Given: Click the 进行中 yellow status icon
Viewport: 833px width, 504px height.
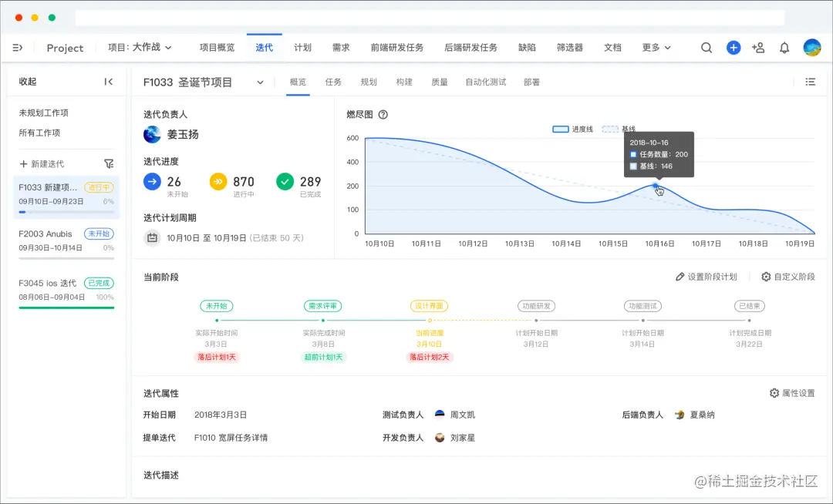Looking at the screenshot, I should pos(218,181).
